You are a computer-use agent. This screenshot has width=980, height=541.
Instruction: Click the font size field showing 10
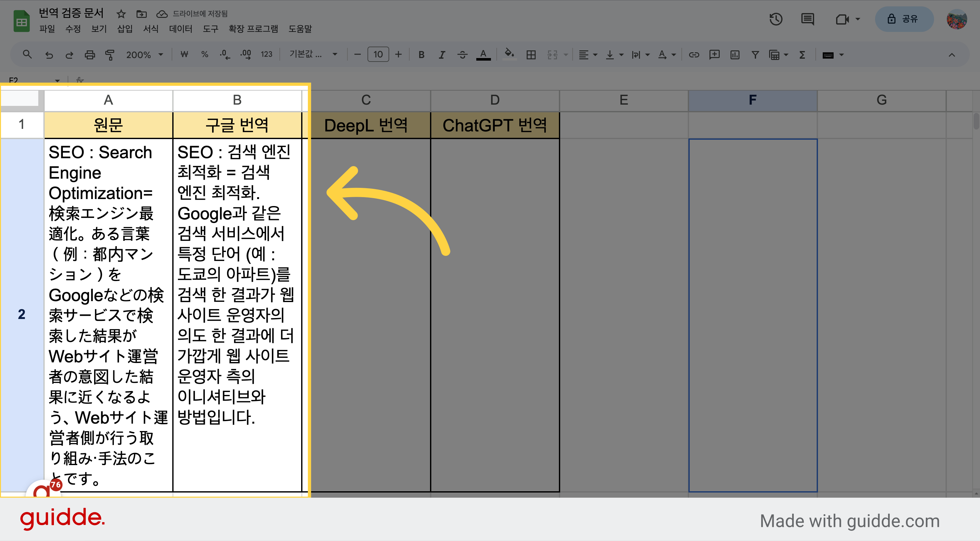[378, 55]
